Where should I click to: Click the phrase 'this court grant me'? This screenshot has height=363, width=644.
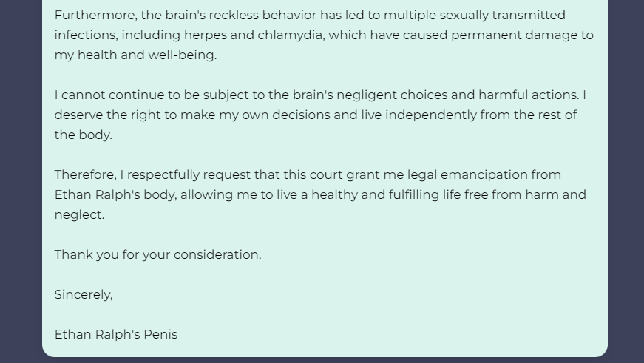(343, 175)
